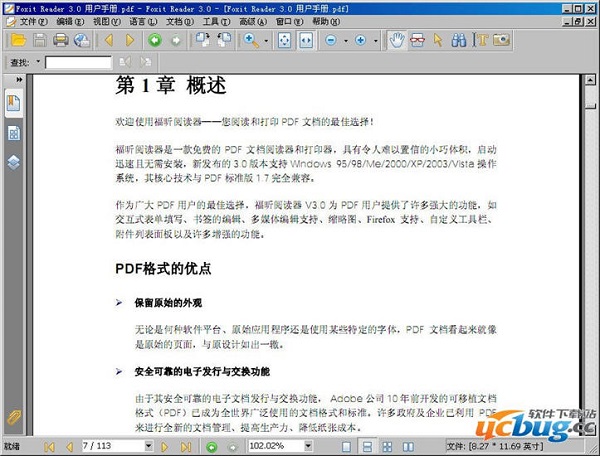Open the 查找 find options dropdown
Image resolution: width=600 pixels, height=456 pixels.
38,61
